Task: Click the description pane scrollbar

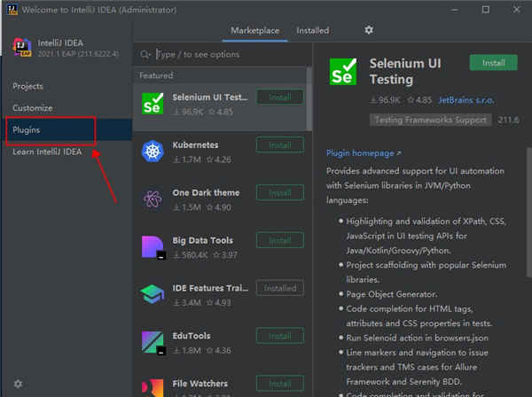Action: click(x=529, y=213)
